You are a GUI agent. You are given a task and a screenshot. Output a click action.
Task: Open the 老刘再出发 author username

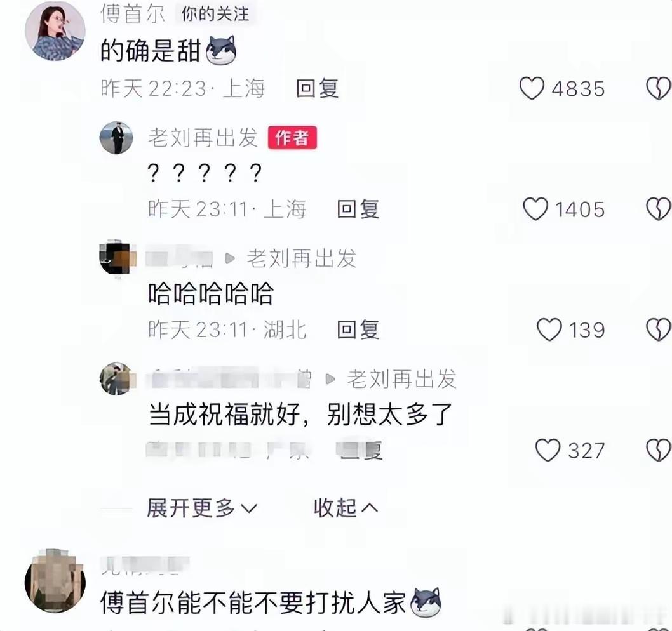pyautogui.click(x=203, y=138)
